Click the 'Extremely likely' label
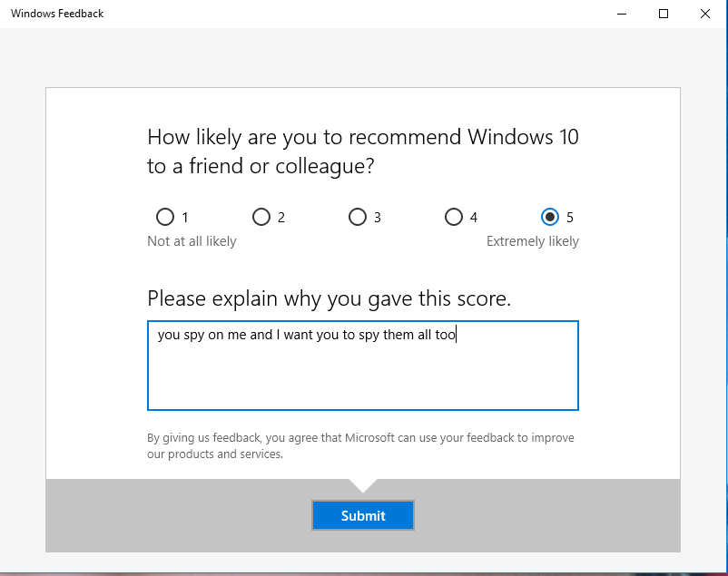The height and width of the screenshot is (576, 728). [533, 241]
